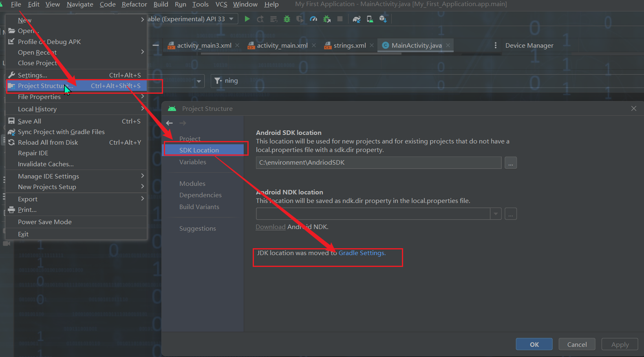Click the Apply Code Changes icon
The image size is (644, 357).
click(273, 19)
